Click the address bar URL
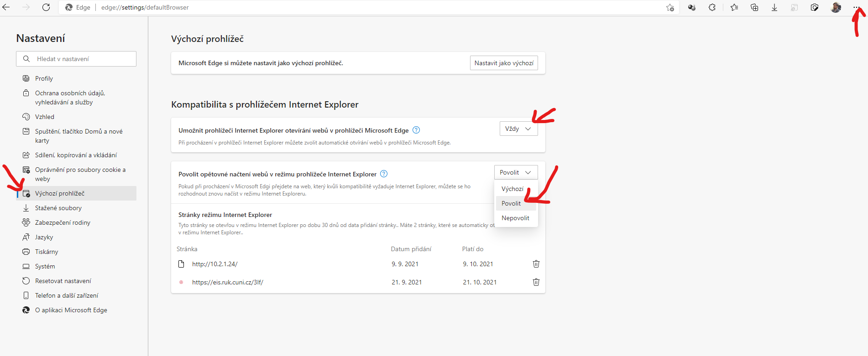The width and height of the screenshot is (868, 356). pyautogui.click(x=145, y=7)
